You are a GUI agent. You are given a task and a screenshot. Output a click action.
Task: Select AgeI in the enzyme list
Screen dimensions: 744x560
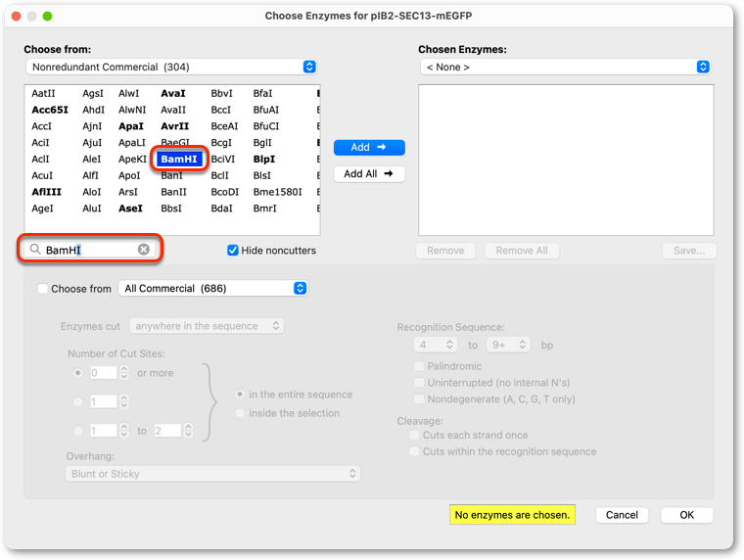(42, 209)
